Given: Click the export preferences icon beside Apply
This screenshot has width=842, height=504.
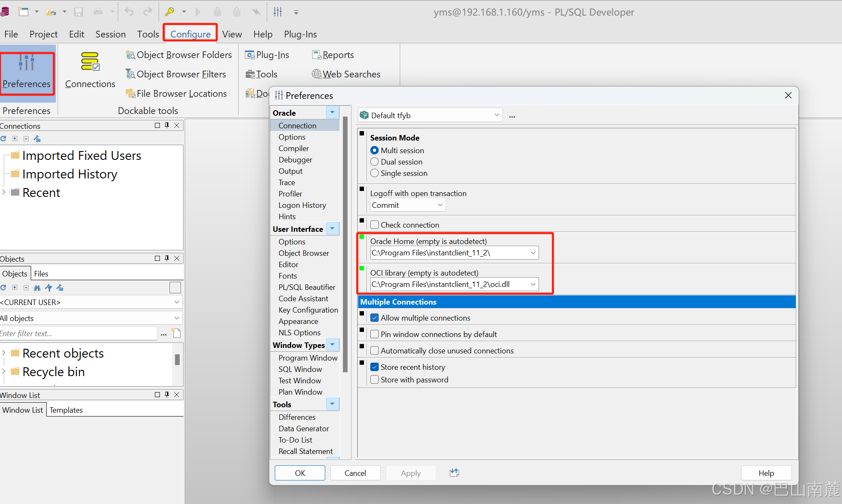Looking at the screenshot, I should coord(454,473).
